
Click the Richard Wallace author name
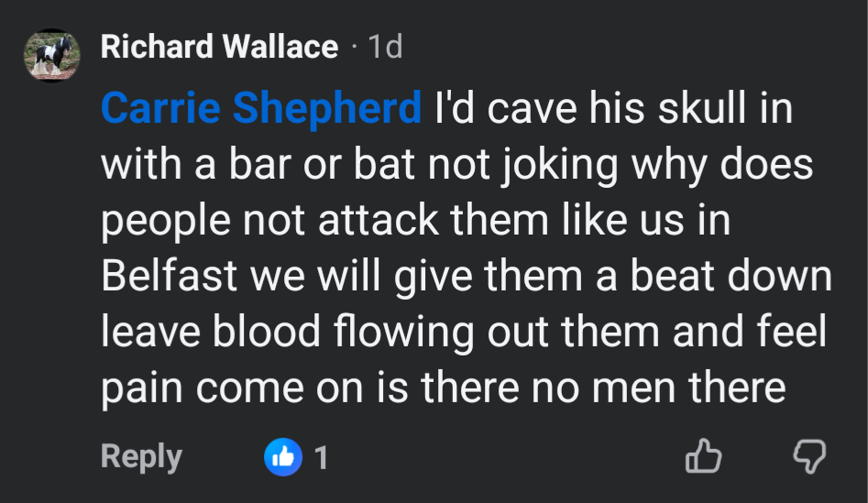[x=219, y=47]
